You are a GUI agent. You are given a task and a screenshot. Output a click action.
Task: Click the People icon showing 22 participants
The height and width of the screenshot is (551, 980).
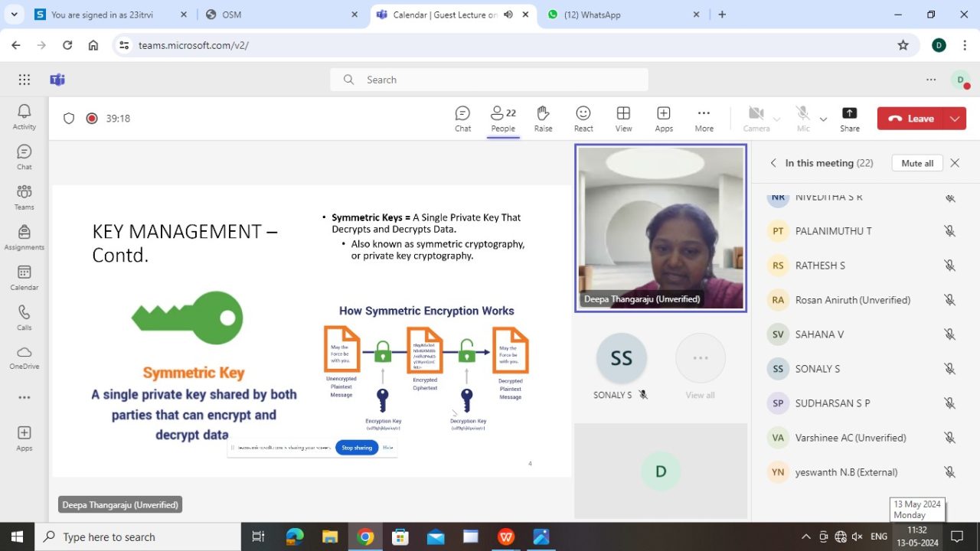[x=503, y=118]
